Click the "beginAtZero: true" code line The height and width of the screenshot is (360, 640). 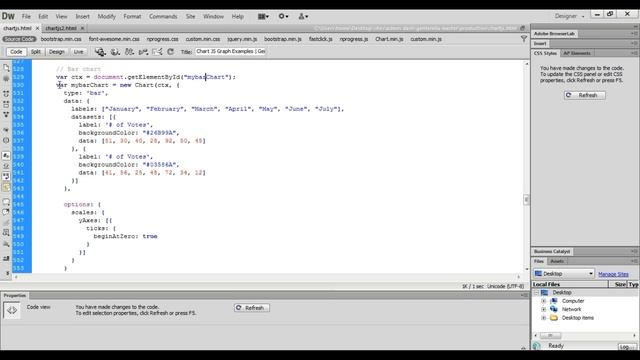[125, 236]
